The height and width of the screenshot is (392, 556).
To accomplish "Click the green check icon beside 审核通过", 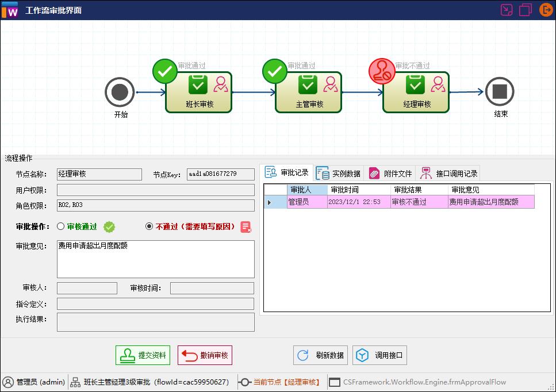I will [x=109, y=227].
